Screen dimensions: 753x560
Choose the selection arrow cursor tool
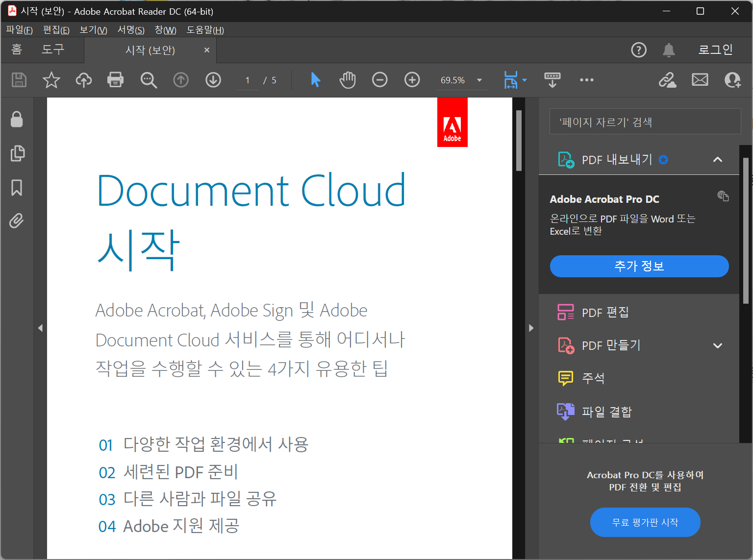tap(316, 79)
